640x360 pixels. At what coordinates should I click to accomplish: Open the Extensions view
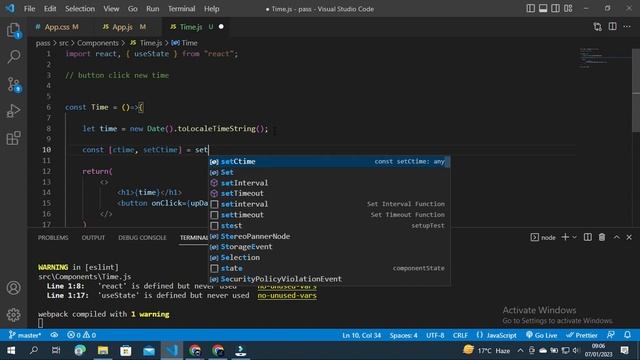(x=13, y=138)
